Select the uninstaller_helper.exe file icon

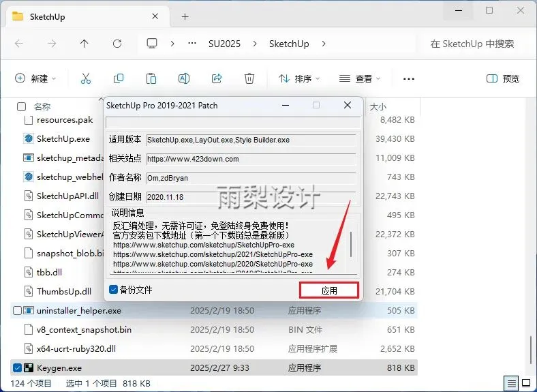click(x=29, y=310)
